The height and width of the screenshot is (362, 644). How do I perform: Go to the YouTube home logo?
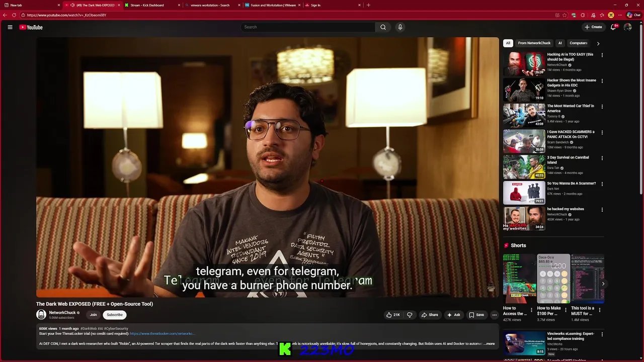click(31, 27)
